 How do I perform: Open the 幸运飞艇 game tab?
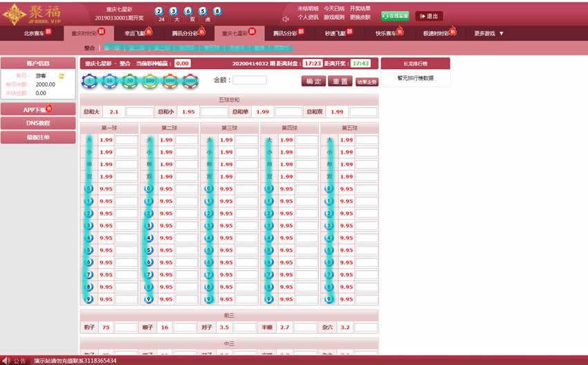tap(136, 33)
